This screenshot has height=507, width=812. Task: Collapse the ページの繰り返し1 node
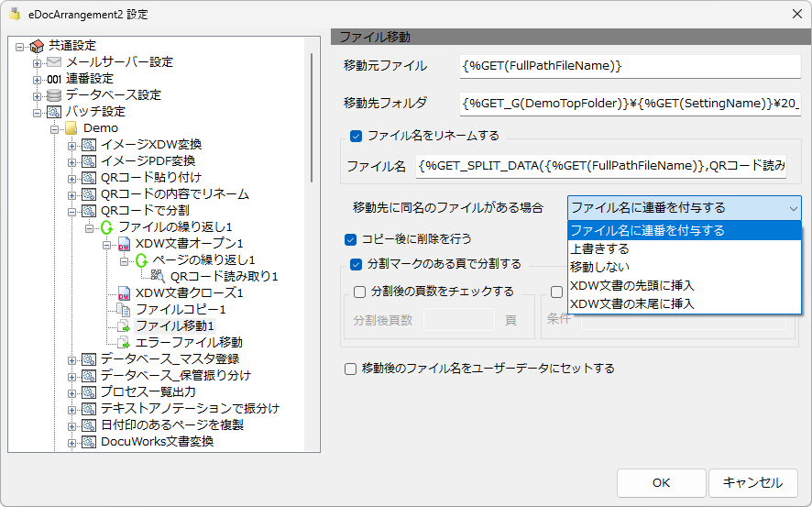[124, 261]
